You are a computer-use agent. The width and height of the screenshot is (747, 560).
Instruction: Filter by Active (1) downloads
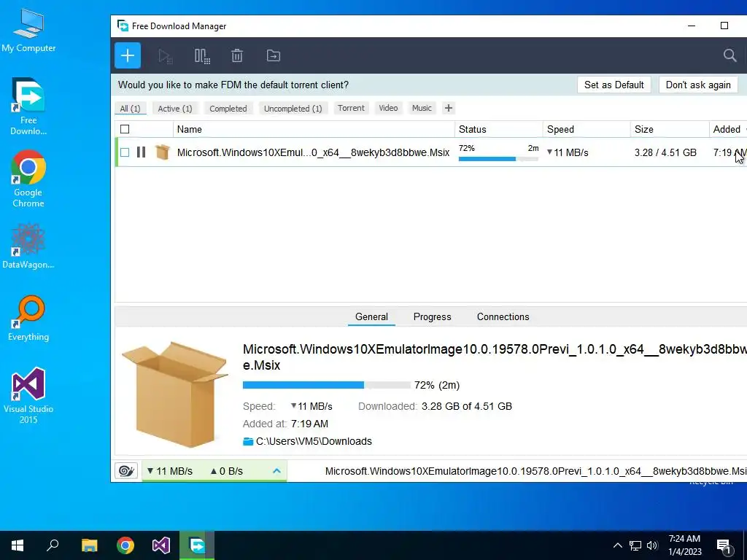point(175,109)
